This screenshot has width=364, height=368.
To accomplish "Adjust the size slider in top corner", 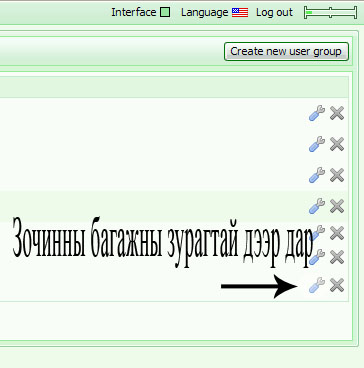I will 330,13.
